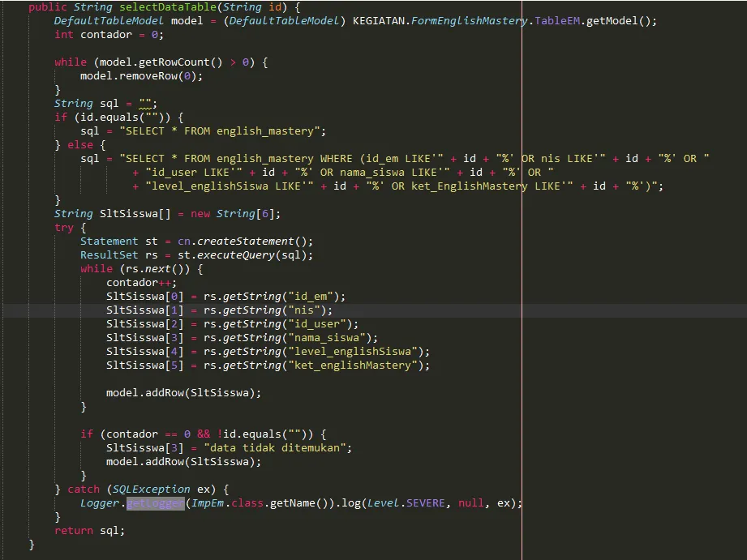Click KEGIATAN in the model declaration
Screen dimensions: 747x560
click(378, 21)
